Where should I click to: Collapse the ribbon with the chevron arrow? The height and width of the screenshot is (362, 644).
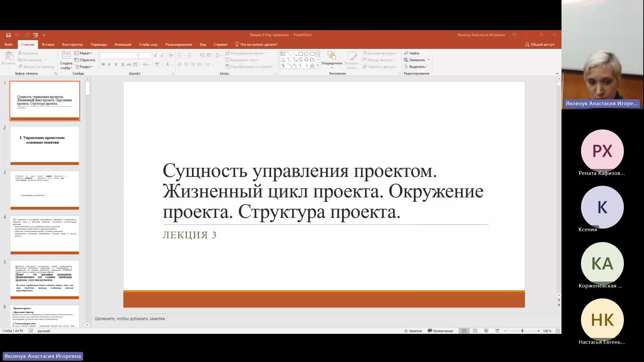pyautogui.click(x=557, y=73)
